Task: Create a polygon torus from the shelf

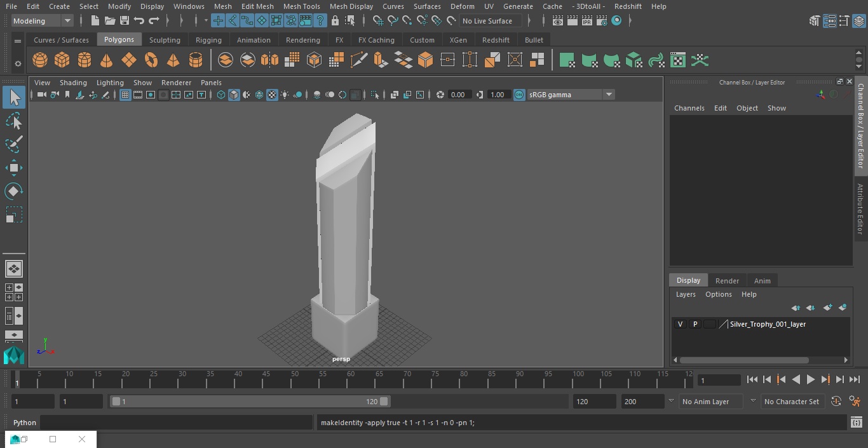Action: [151, 60]
